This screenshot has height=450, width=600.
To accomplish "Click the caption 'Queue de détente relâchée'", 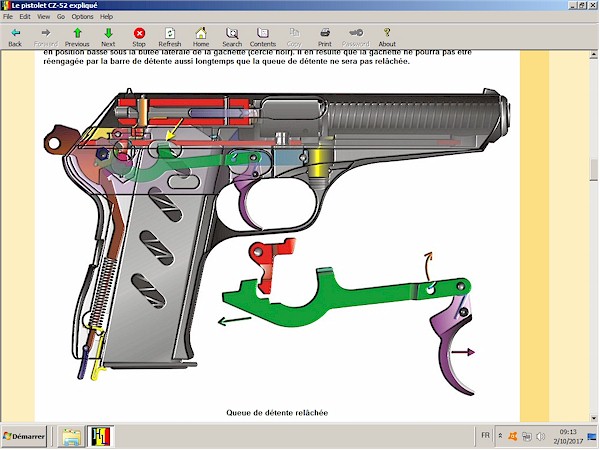I will 277,412.
